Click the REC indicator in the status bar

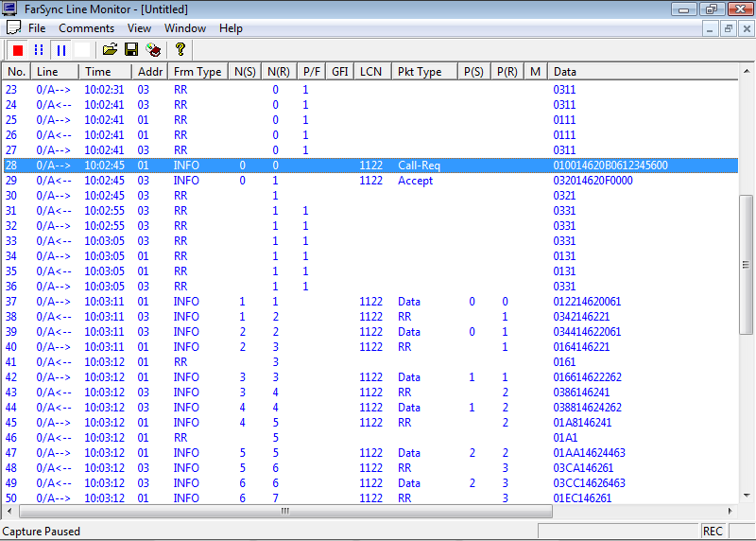pyautogui.click(x=713, y=532)
